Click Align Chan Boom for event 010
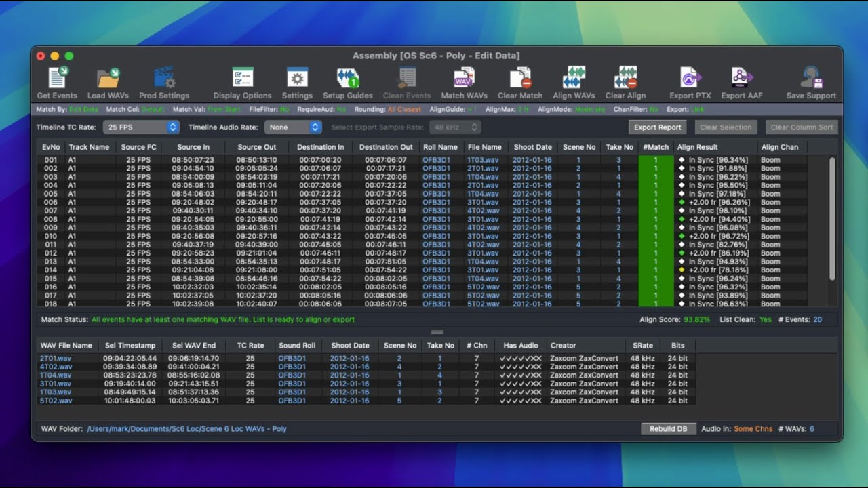Viewport: 868px width, 488px height. pos(770,236)
